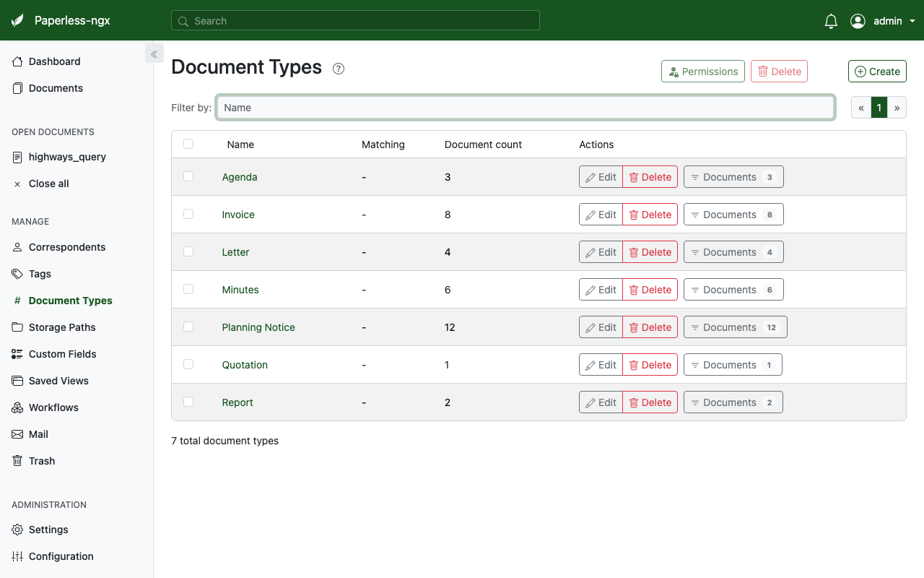Open the admin user menu
The height and width of the screenshot is (578, 924).
(x=883, y=21)
